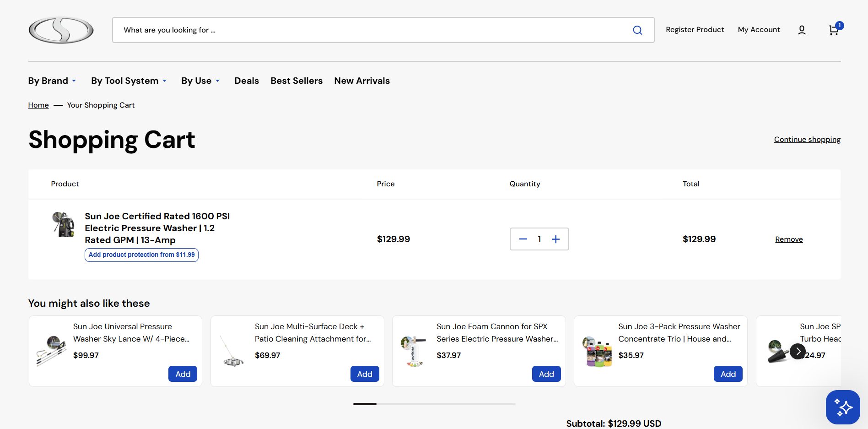Image resolution: width=868 pixels, height=429 pixels.
Task: Decrease pressure washer quantity with minus
Action: [523, 239]
